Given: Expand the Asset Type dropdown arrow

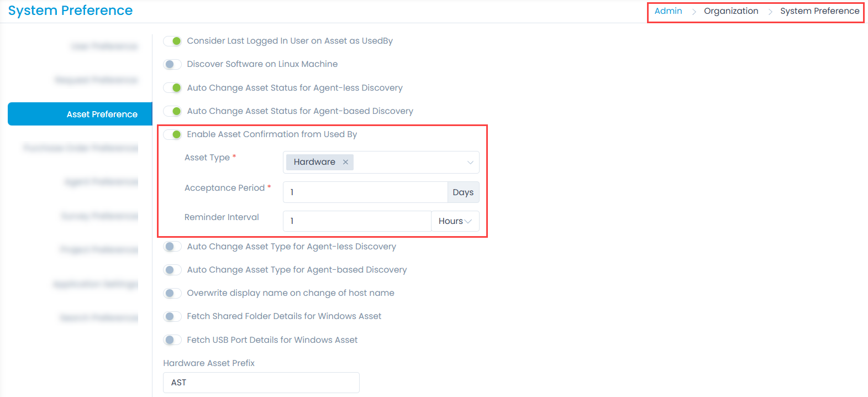Looking at the screenshot, I should pos(470,163).
